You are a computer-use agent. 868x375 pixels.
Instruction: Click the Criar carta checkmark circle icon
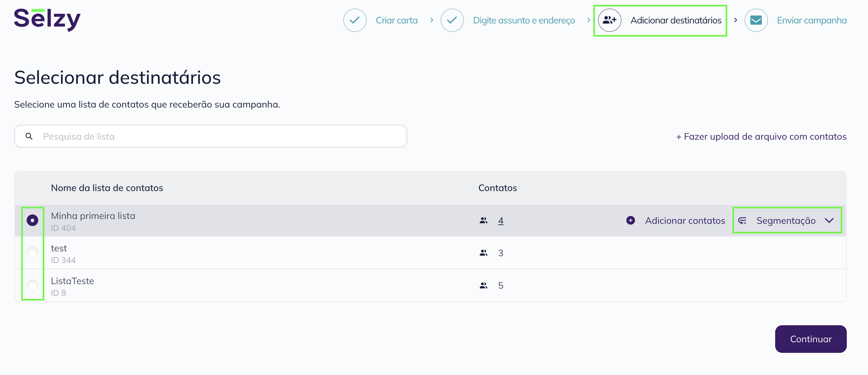(x=355, y=20)
